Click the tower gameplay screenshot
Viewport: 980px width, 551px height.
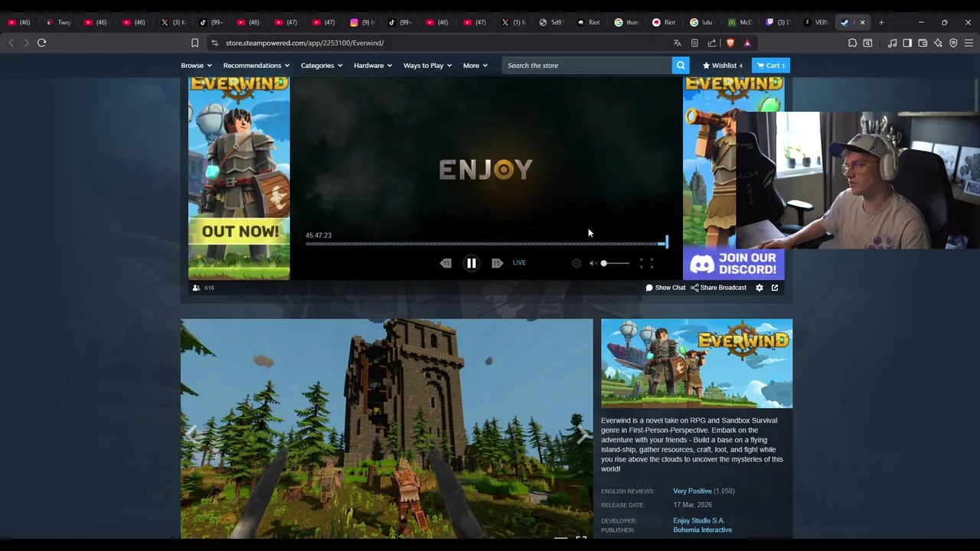[387, 429]
